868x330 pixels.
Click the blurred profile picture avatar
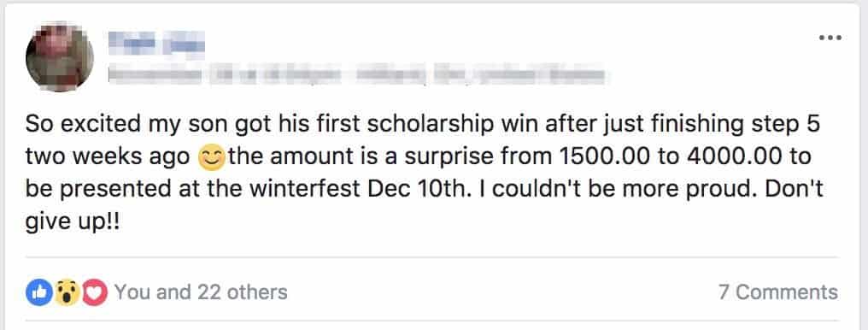coord(60,57)
